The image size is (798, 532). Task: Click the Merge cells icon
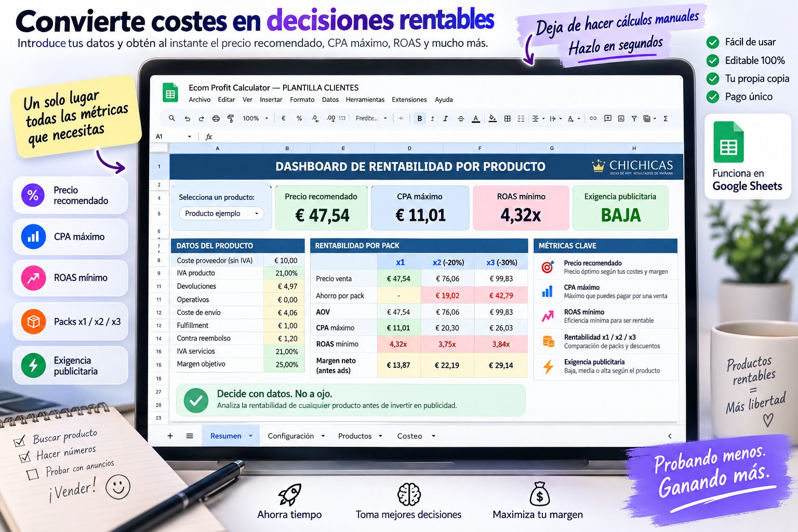pos(521,118)
